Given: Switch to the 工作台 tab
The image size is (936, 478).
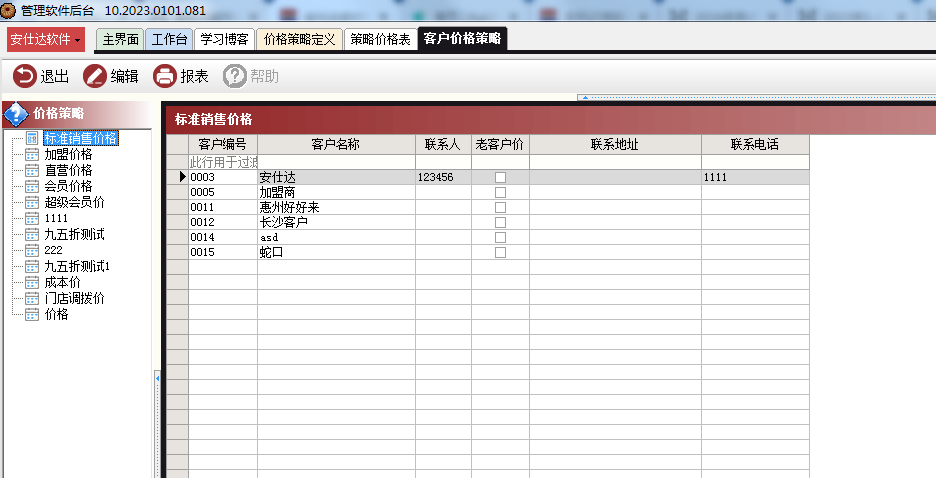Looking at the screenshot, I should point(170,39).
